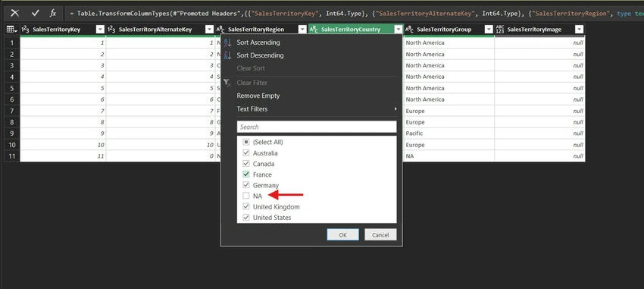Select row 11 header number

12,156
